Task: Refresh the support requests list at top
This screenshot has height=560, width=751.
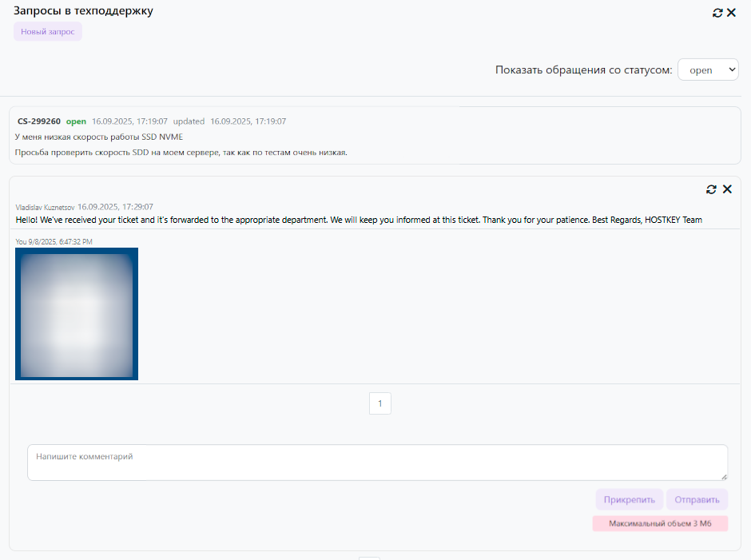Action: pos(717,13)
